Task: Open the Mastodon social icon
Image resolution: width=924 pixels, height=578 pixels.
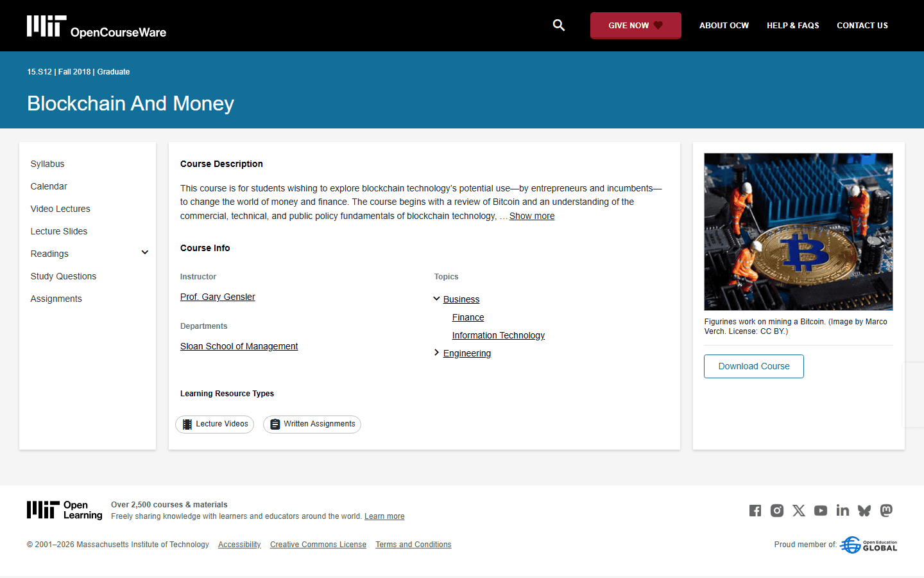Action: coord(886,511)
